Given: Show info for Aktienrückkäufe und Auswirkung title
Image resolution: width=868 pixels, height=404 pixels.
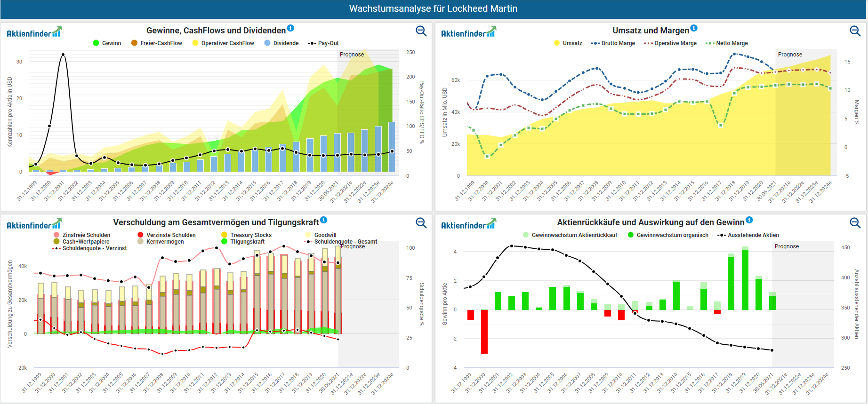Looking at the screenshot, I should pos(749,220).
